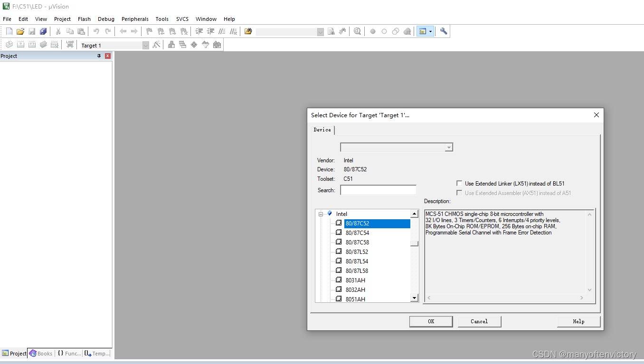This screenshot has height=364, width=644.
Task: Click the Kill All Breakpoints icon
Action: click(x=407, y=31)
